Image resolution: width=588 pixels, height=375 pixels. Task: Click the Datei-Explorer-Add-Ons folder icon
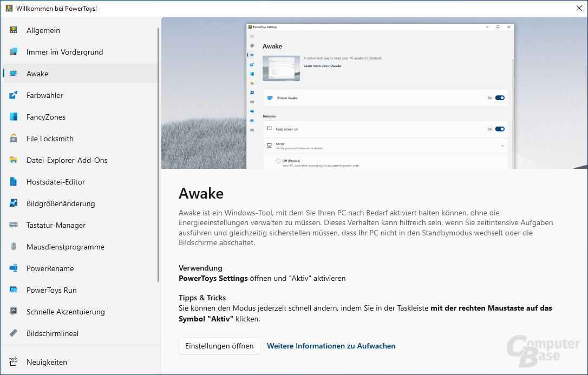[x=14, y=160]
